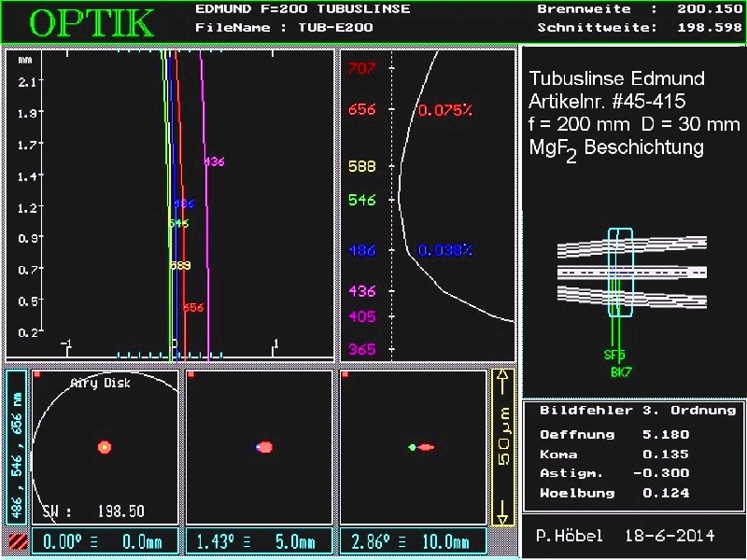This screenshot has width=747, height=560.
Task: Click the SF5 glass label
Action: [x=614, y=356]
